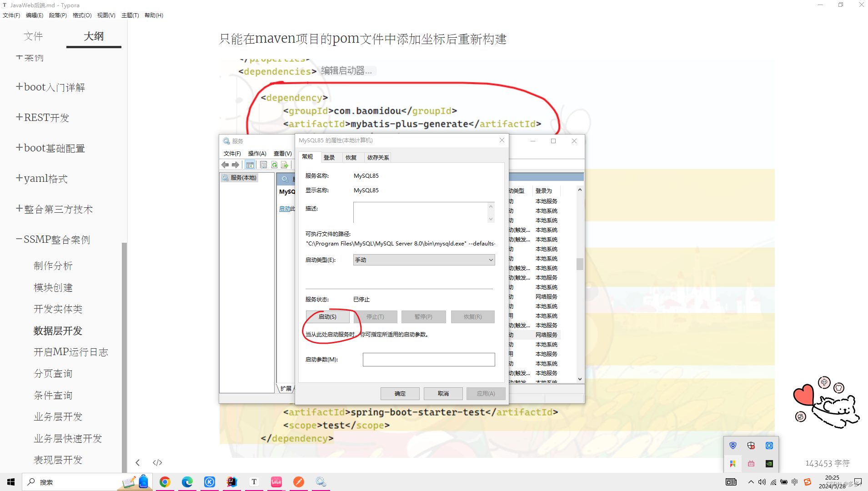Click 启动(S) to start MySQL85 service
The height and width of the screenshot is (491, 868).
328,316
